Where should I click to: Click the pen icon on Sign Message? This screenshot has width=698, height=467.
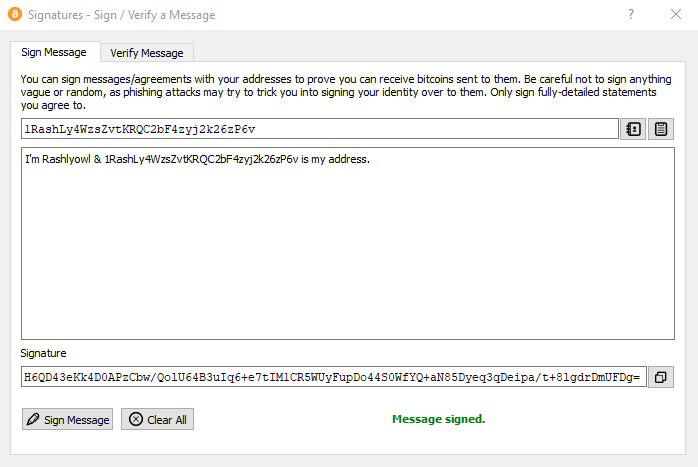click(33, 419)
